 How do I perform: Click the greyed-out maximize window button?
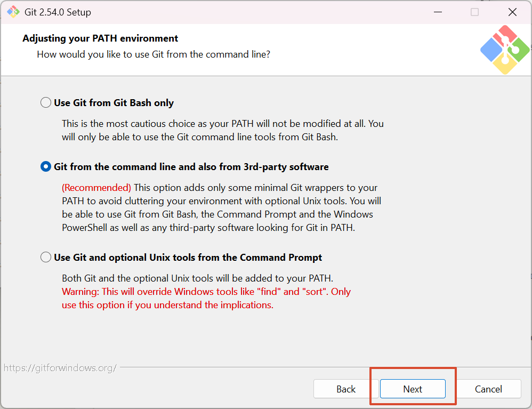coord(474,12)
